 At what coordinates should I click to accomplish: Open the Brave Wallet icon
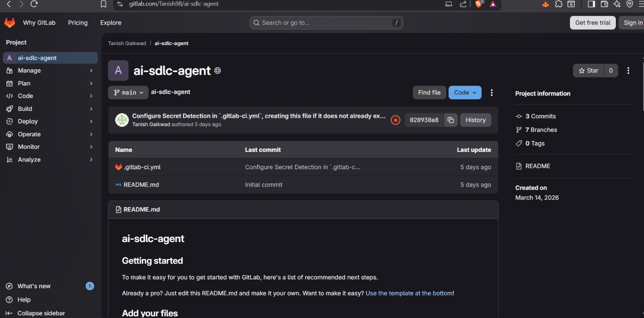604,4
